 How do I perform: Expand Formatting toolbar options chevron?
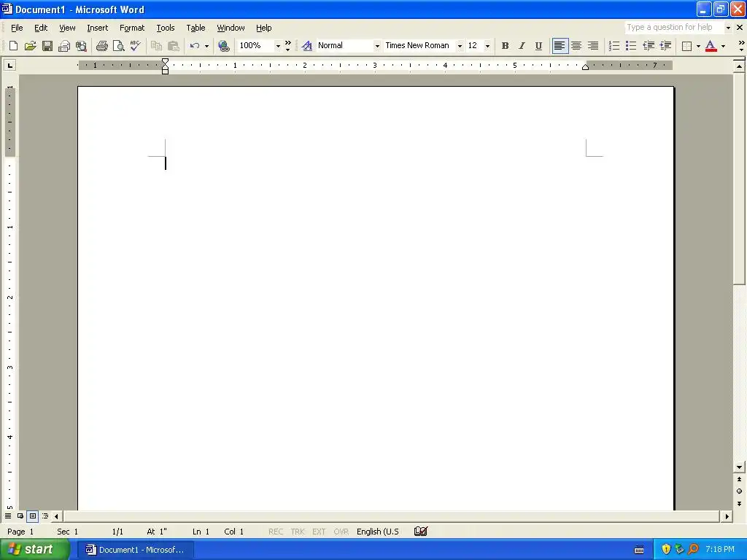pyautogui.click(x=741, y=46)
